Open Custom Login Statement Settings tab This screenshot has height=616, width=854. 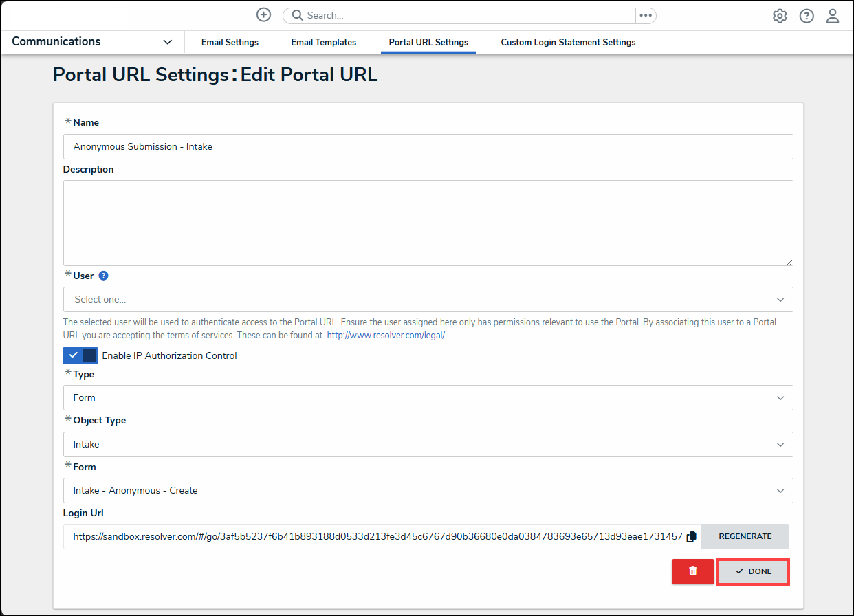[x=568, y=43]
